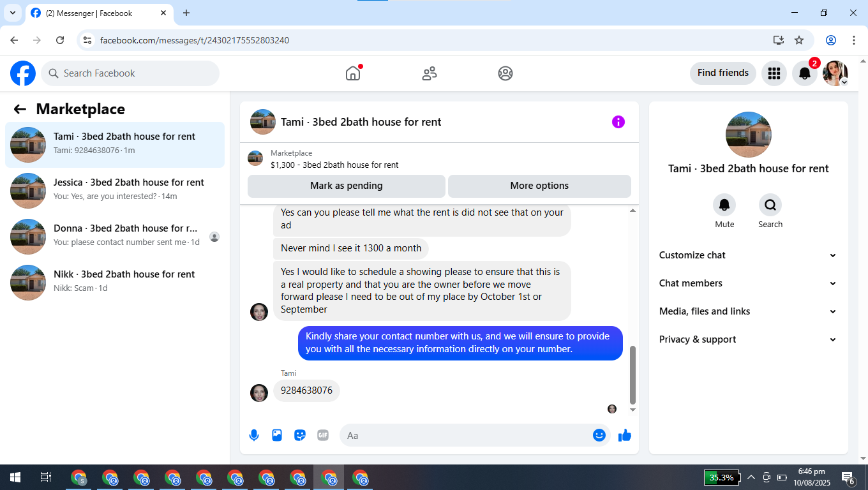Select the Messenger | Facebook tab

pyautogui.click(x=98, y=13)
